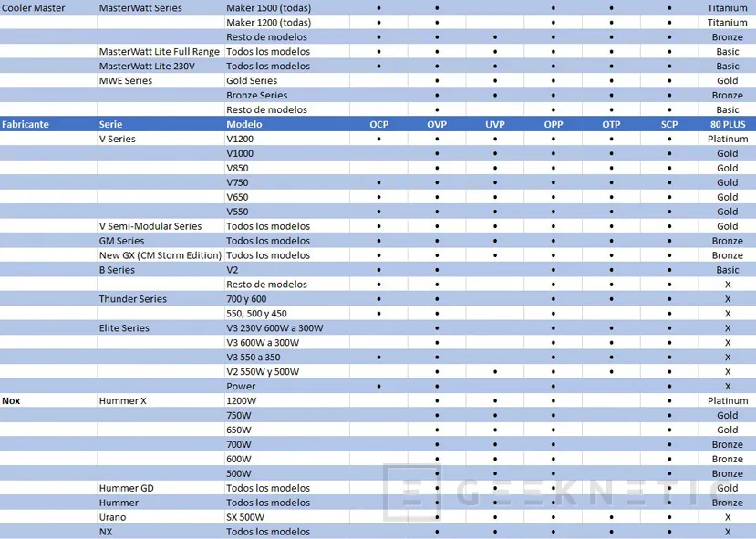Click the "V550" model cell
The image size is (756, 539).
click(x=237, y=212)
